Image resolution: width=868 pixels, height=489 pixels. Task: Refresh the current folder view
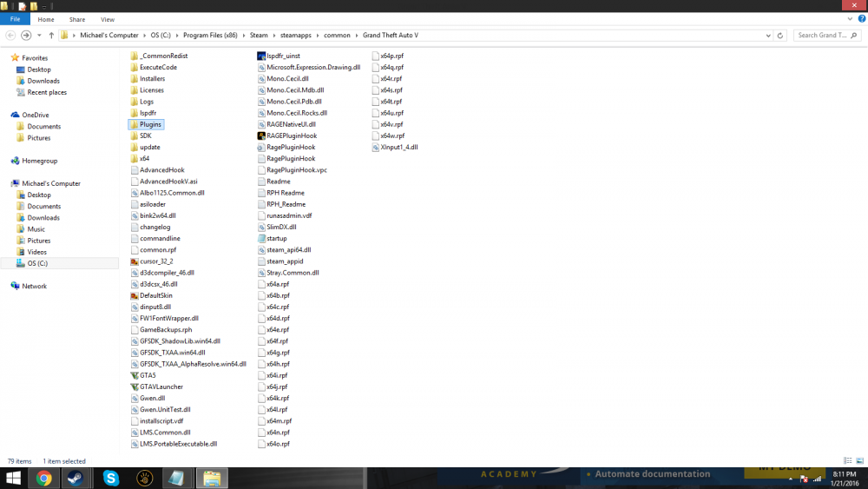click(780, 35)
